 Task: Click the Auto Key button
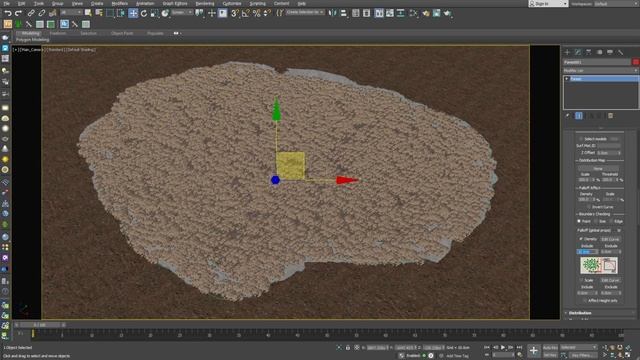pyautogui.click(x=550, y=347)
